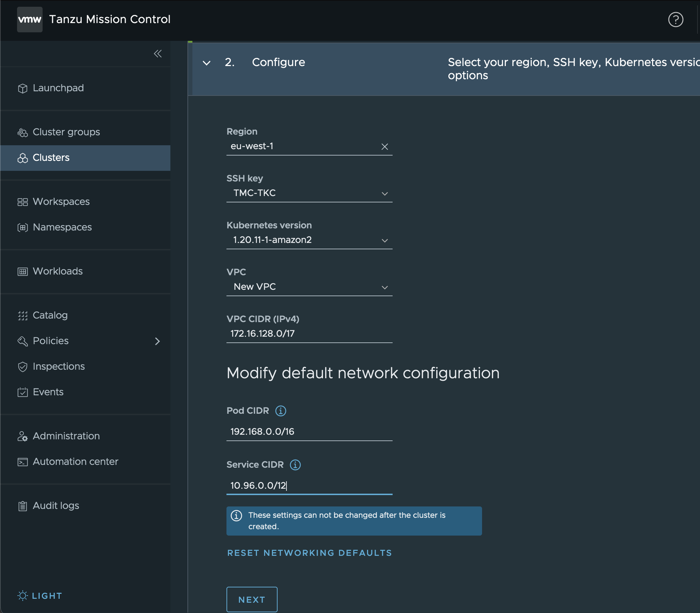Click the Audit logs clipboard icon

tap(23, 506)
